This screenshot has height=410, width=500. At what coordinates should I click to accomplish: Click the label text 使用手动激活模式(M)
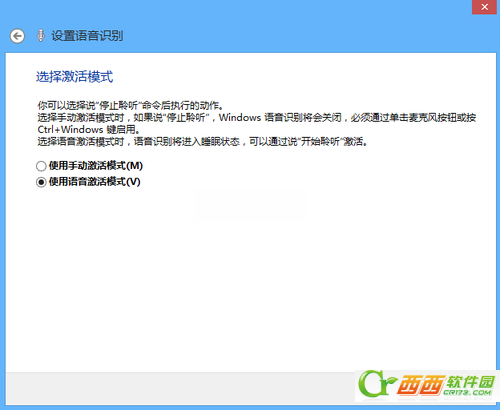pyautogui.click(x=96, y=166)
